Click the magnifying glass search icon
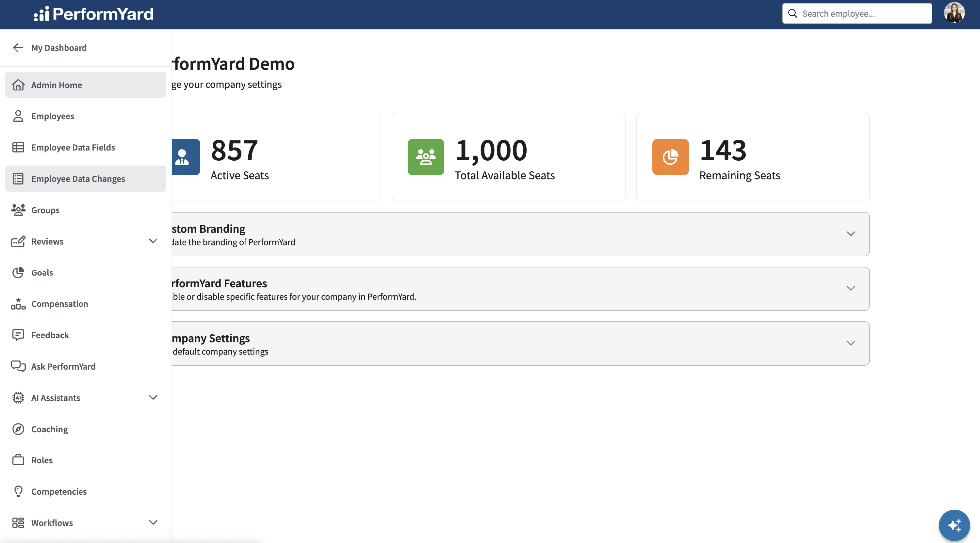Viewport: 980px width, 543px height. point(792,14)
